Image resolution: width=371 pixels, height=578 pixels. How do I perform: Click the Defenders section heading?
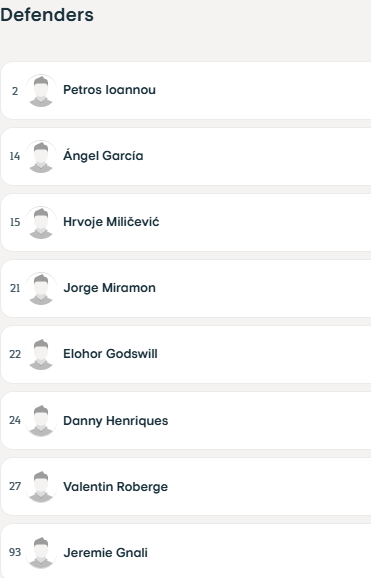(47, 15)
